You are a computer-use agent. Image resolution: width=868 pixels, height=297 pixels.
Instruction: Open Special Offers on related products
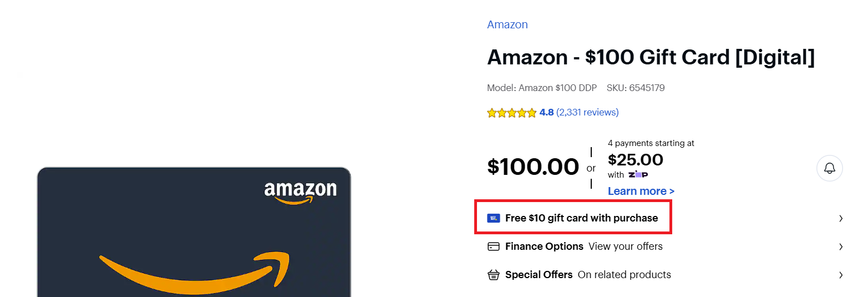[x=624, y=275]
